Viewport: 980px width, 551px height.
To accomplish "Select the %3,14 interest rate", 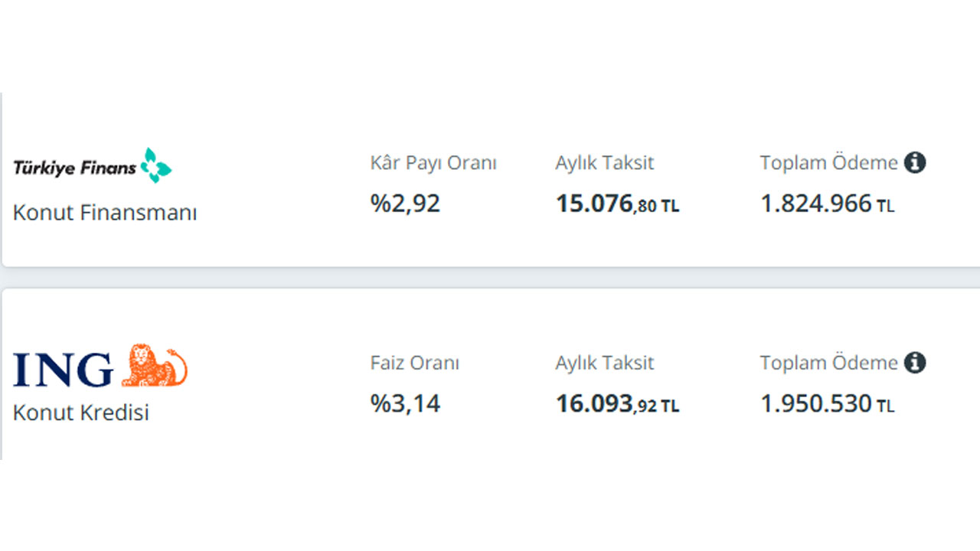I will pyautogui.click(x=406, y=403).
